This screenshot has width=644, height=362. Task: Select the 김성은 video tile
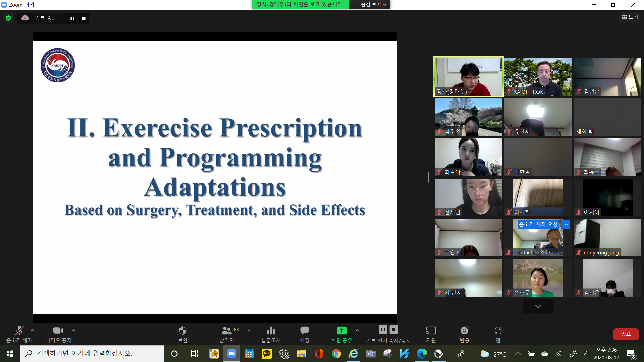(x=607, y=77)
